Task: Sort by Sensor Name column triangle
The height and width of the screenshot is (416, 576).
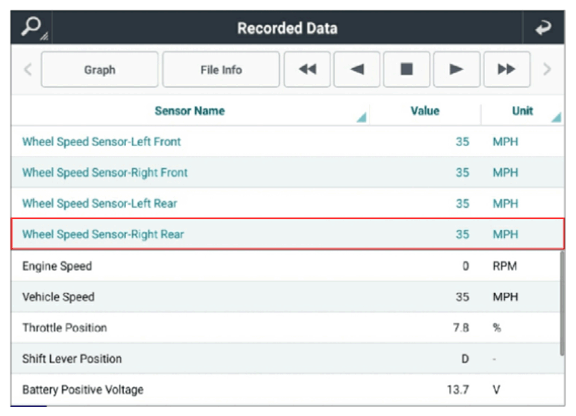Action: tap(361, 117)
